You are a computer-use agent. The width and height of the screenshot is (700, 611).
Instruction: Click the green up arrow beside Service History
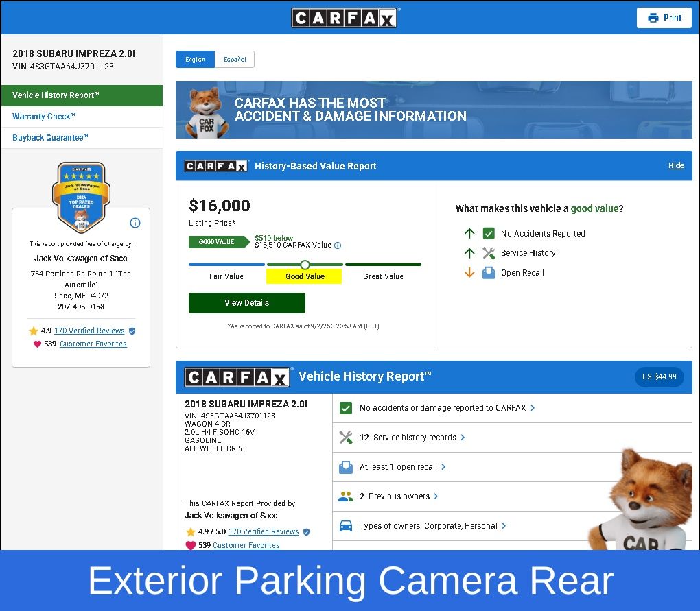(x=469, y=253)
